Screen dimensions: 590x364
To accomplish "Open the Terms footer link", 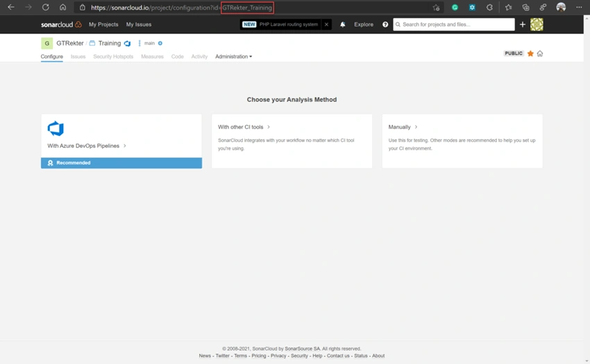I will tap(240, 356).
